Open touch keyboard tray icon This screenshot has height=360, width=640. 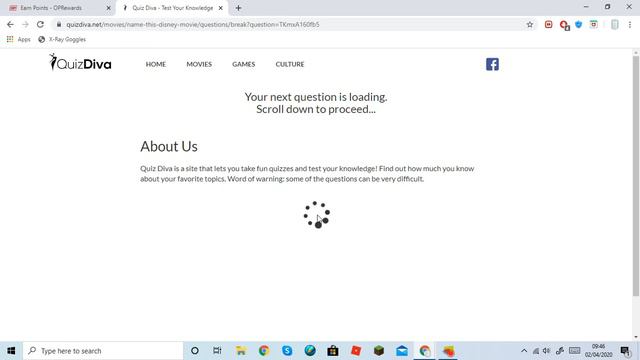pyautogui.click(x=575, y=351)
